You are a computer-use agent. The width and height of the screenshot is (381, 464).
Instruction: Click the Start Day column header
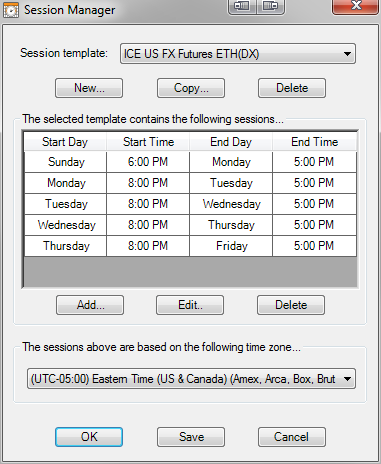(65, 142)
